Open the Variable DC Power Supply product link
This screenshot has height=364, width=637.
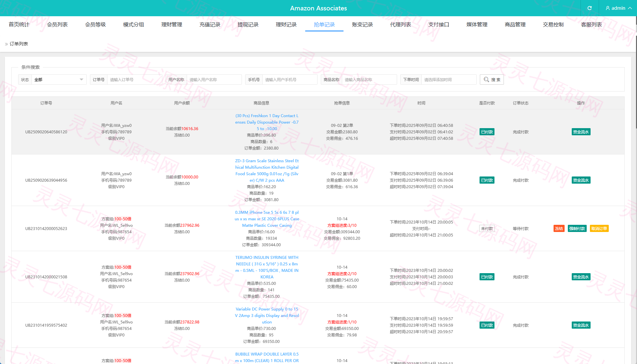(x=267, y=316)
